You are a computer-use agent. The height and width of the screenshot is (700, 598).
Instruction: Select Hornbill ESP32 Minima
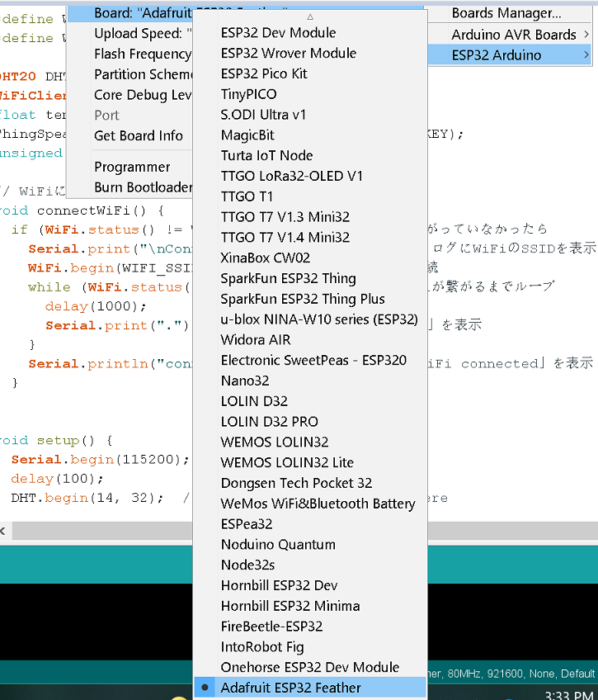click(310, 606)
